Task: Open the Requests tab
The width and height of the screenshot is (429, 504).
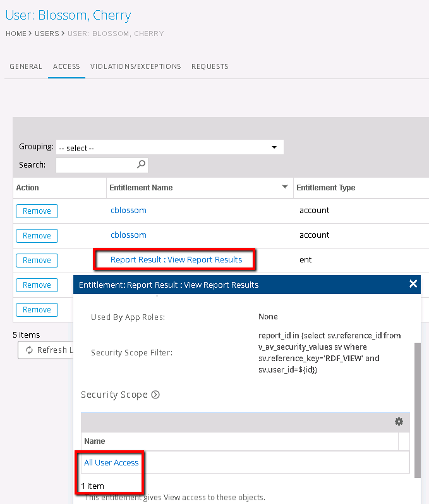Action: pos(210,66)
